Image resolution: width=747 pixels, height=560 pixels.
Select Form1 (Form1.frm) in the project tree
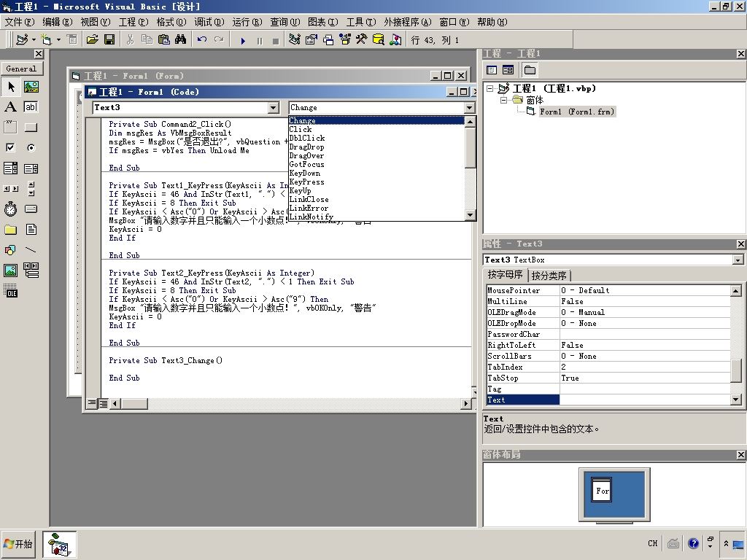pos(577,112)
